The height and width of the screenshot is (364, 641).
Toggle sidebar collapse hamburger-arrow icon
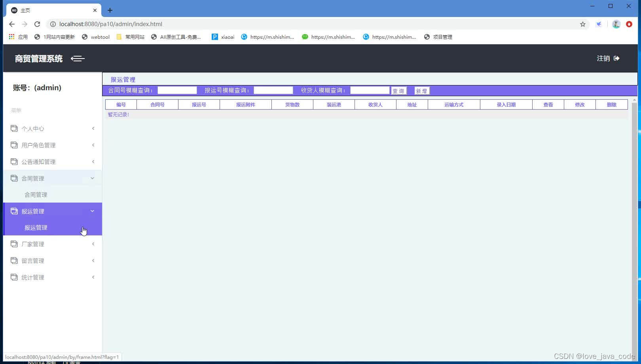point(78,59)
